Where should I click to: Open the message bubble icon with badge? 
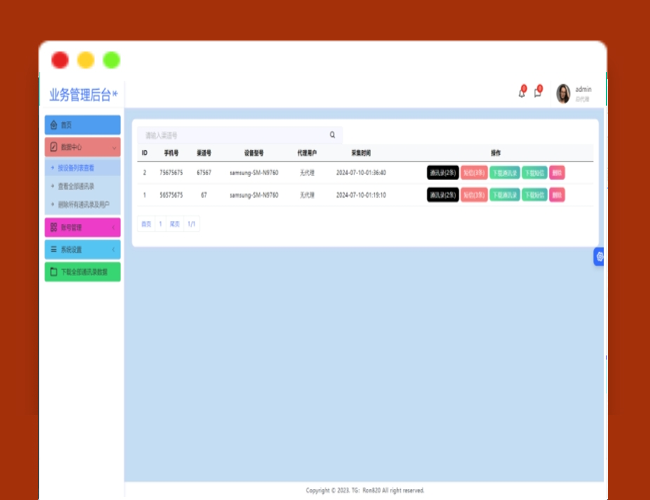(538, 92)
